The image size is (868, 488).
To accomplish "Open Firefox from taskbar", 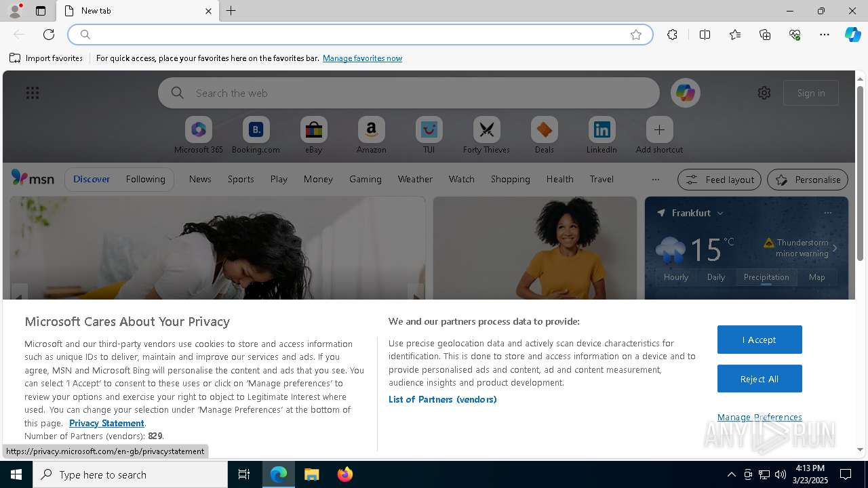I will point(344,474).
